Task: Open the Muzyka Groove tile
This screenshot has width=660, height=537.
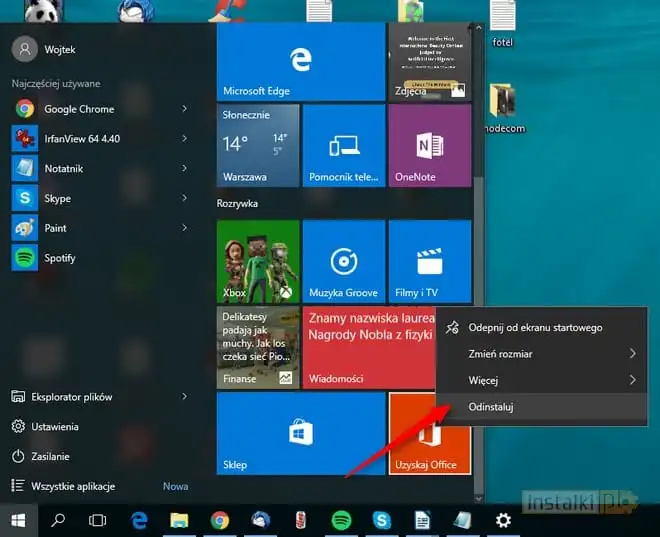Action: [x=343, y=261]
